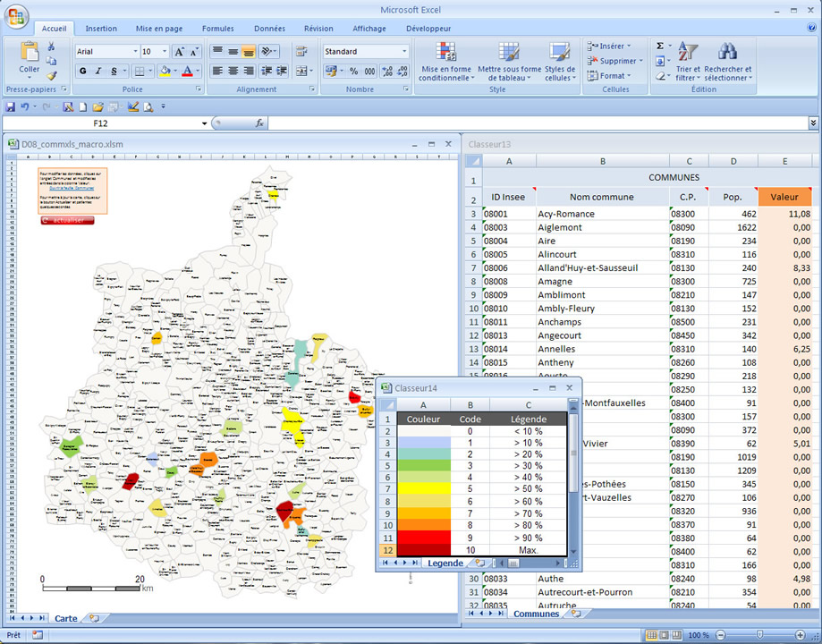Click the wrap text icon in Alignement
Image resolution: width=822 pixels, height=644 pixels.
[301, 51]
